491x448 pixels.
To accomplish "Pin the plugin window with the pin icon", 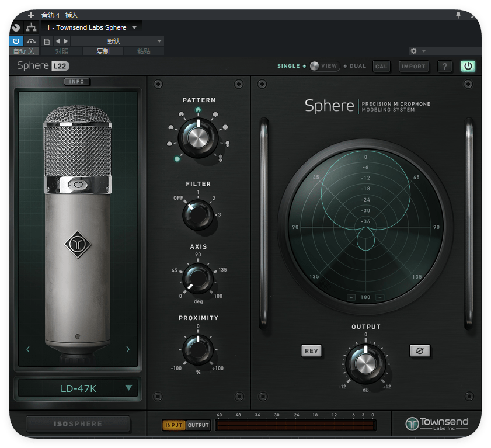I will (x=458, y=15).
